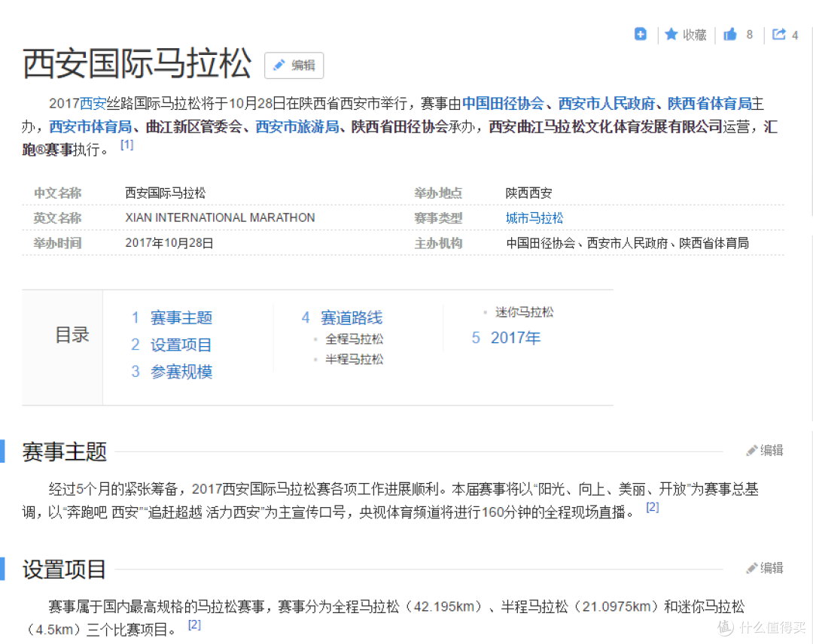Click 西安曲江马拉松文化体育发展有限公司 text
The width and height of the screenshot is (813, 644).
[605, 126]
